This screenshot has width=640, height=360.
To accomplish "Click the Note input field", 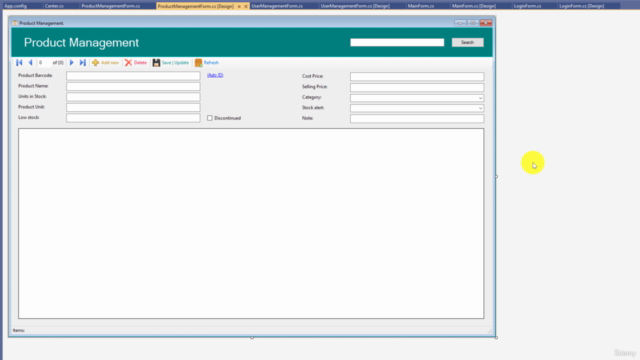I will (x=417, y=119).
